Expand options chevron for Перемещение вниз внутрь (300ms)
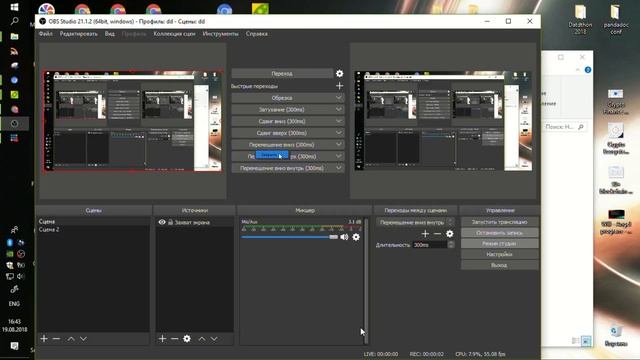This screenshot has height=360, width=640. tap(338, 168)
